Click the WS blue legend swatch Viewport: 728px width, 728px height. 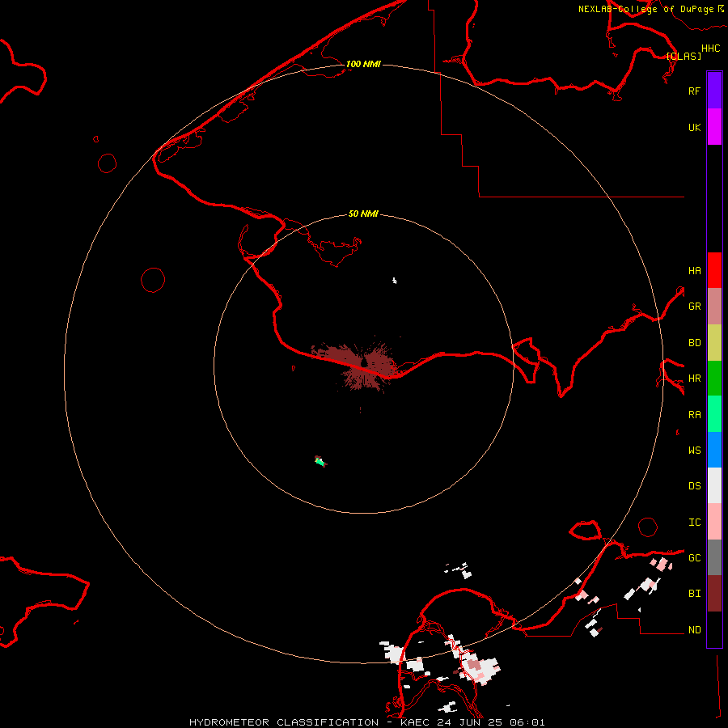pyautogui.click(x=714, y=450)
